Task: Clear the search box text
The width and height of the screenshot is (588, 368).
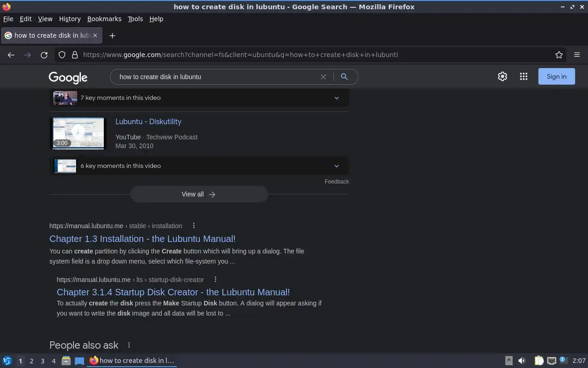Action: [323, 77]
